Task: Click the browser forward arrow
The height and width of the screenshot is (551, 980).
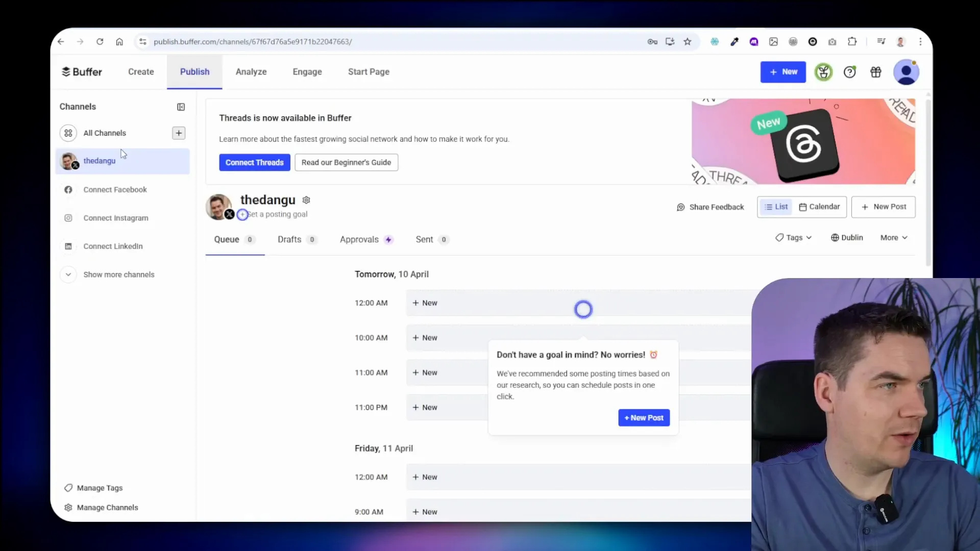Action: (80, 42)
